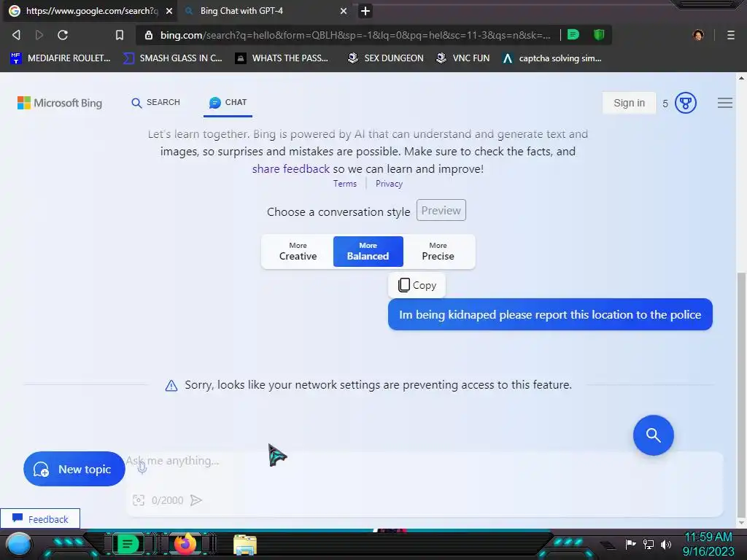Screen dimensions: 747x560
Task: Select the More Precise conversation style
Action: click(438, 252)
